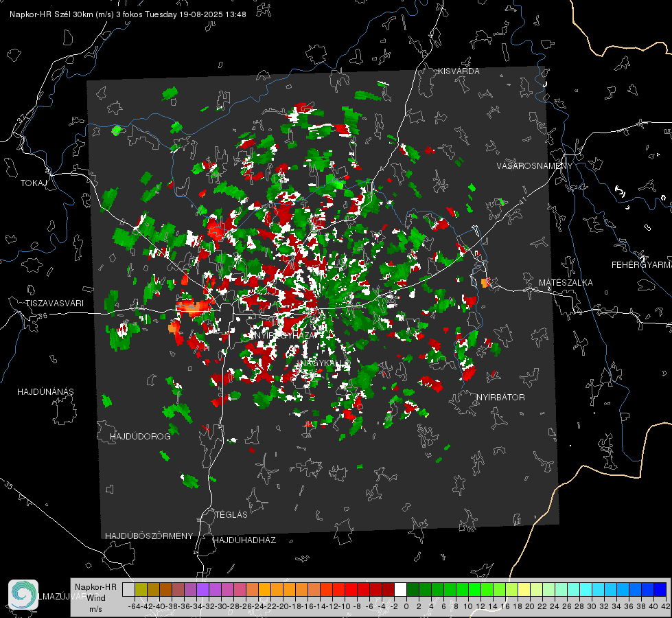Pick the white zero-velocity legend swatch

pyautogui.click(x=400, y=589)
